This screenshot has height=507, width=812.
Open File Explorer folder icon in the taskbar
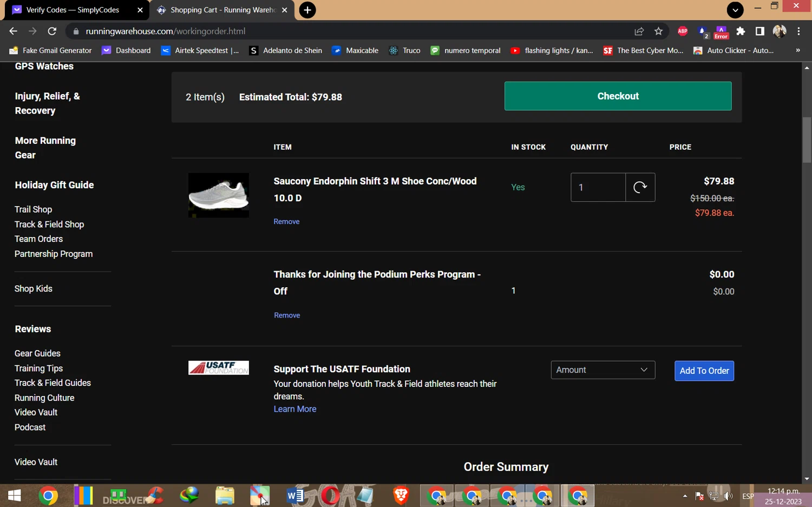pyautogui.click(x=225, y=496)
